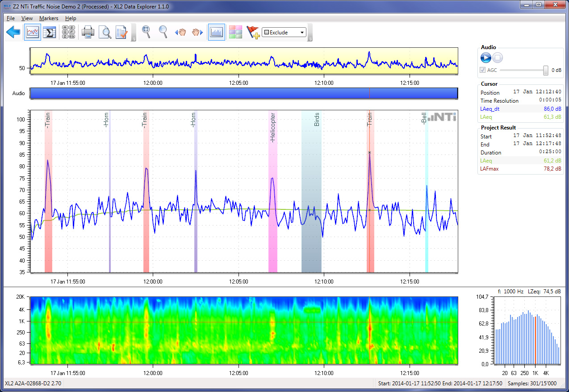Click the colored marker grid icon
Viewport: 569px width, 392px height.
click(235, 32)
